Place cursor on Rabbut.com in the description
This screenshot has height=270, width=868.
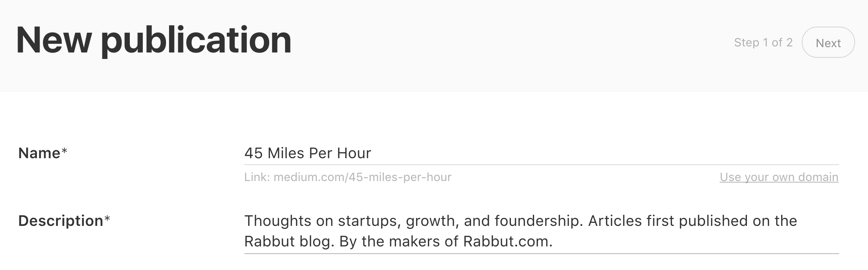[507, 241]
